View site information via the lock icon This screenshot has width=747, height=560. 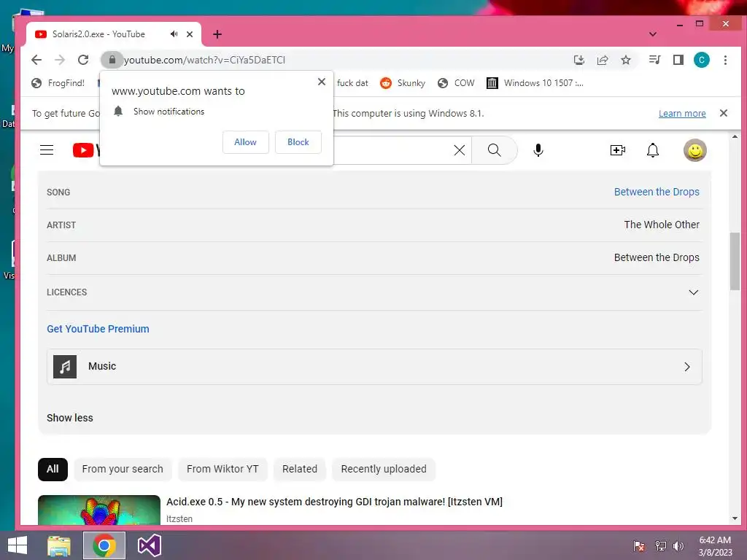112,60
